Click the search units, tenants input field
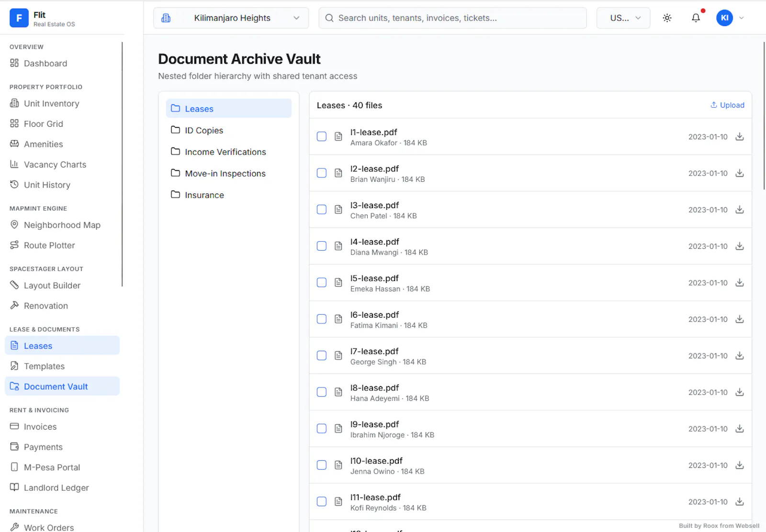766x532 pixels. (452, 18)
